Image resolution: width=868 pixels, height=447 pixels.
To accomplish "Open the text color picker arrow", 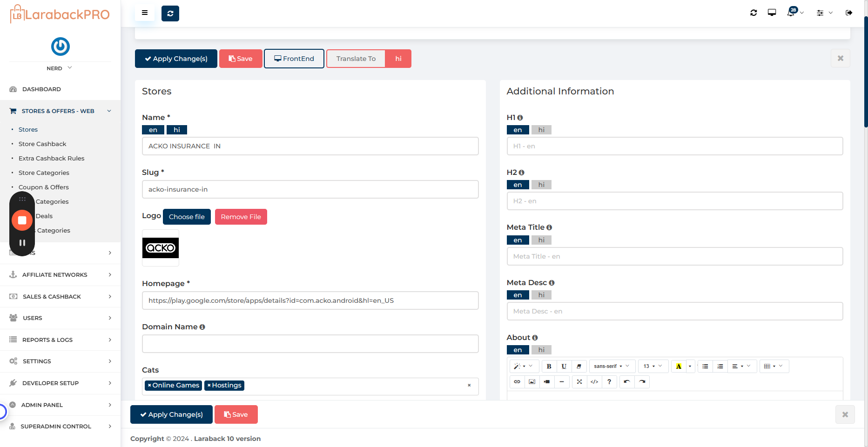I will tap(690, 367).
